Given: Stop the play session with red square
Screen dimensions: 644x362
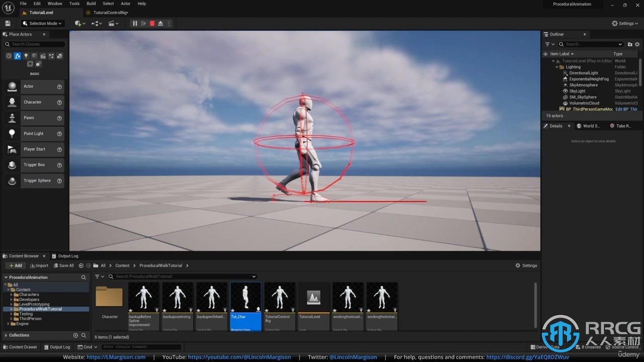Looking at the screenshot, I should [x=152, y=23].
